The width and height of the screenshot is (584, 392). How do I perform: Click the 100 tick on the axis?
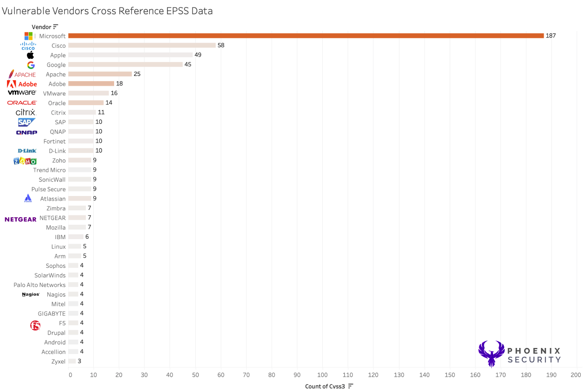click(x=322, y=375)
